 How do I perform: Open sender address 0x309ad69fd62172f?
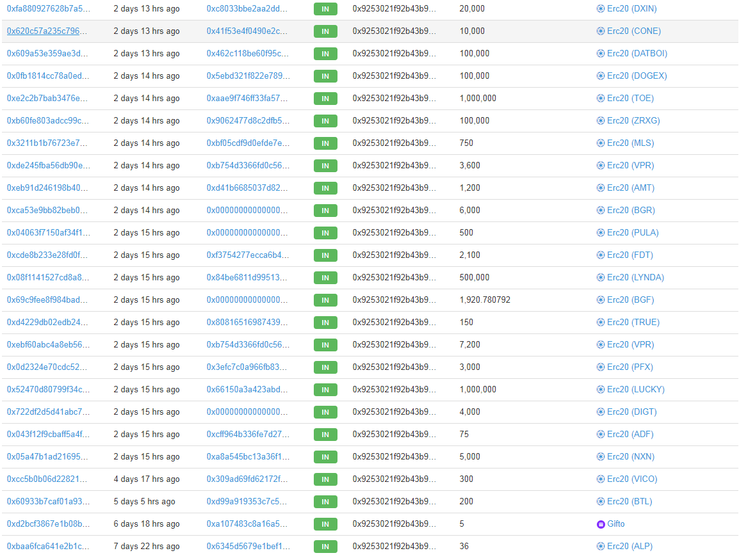[x=247, y=479]
